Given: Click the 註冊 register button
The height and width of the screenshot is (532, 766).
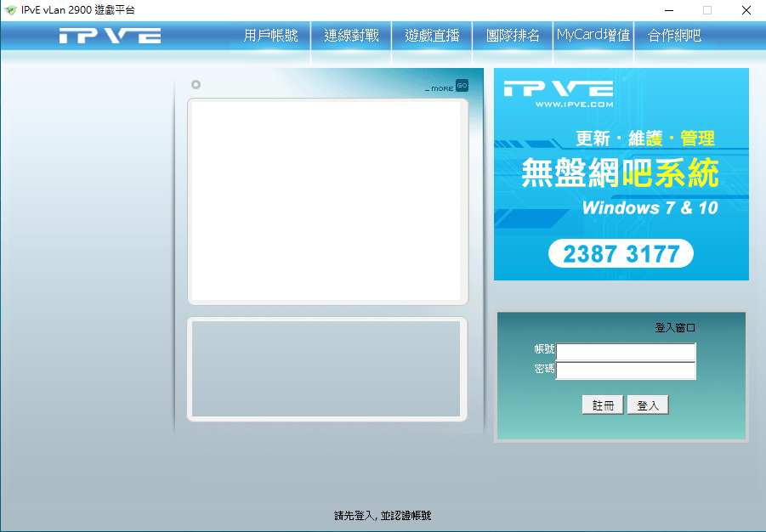Looking at the screenshot, I should coord(603,405).
